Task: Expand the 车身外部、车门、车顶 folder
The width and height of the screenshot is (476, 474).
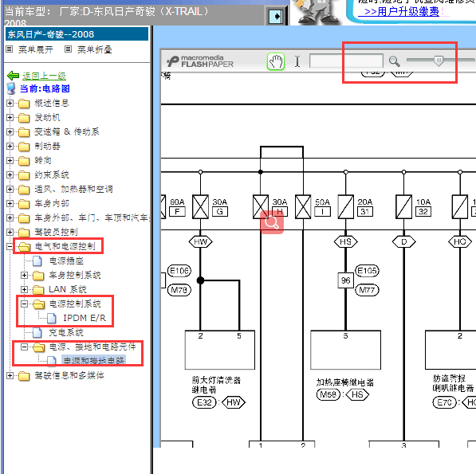Action: click(10, 217)
